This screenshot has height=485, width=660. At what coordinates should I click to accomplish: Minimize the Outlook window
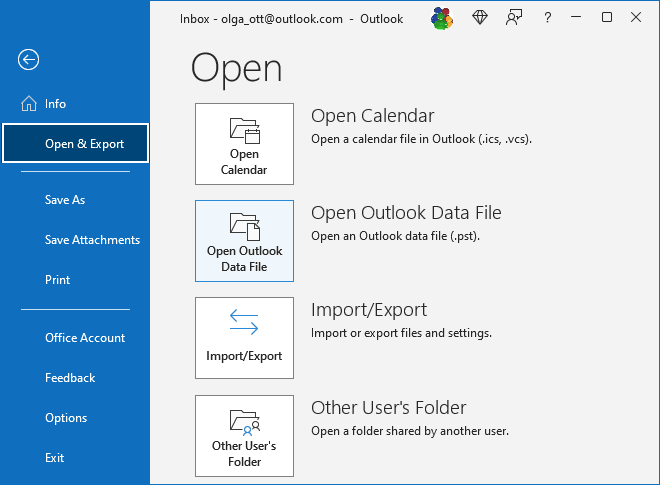pos(576,17)
